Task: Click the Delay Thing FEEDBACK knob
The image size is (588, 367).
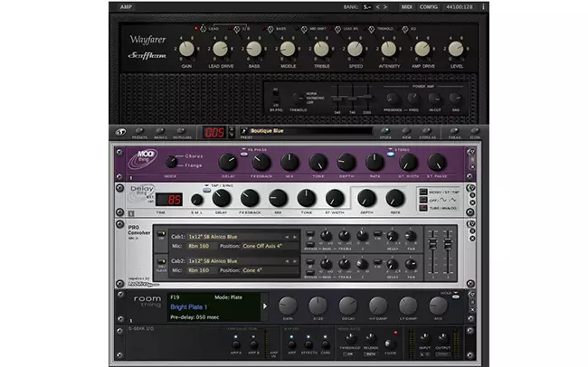Action: (x=250, y=198)
